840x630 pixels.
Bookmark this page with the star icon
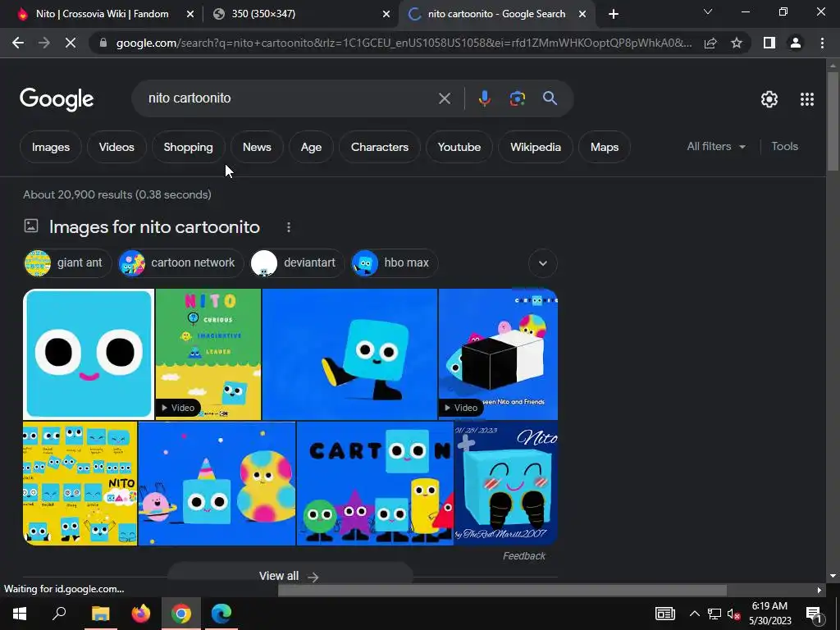(737, 43)
